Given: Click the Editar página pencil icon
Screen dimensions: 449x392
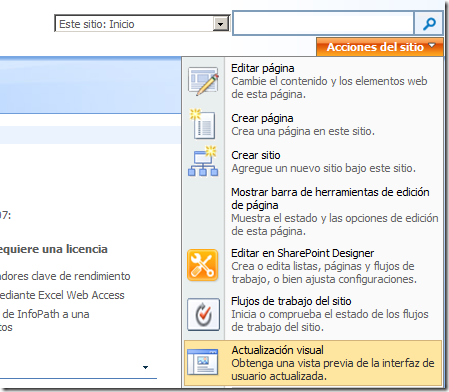Looking at the screenshot, I should tap(203, 81).
